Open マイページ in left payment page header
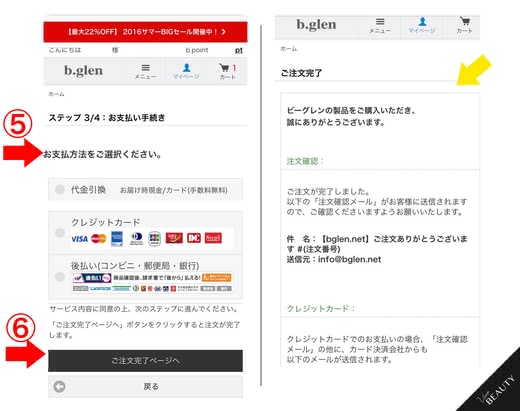The height and width of the screenshot is (411, 520). pyautogui.click(x=186, y=71)
